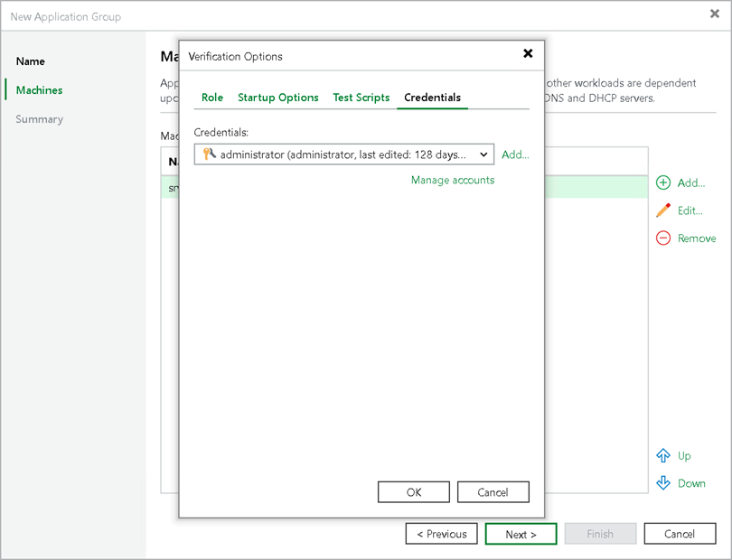Close the Verification Options dialog

(528, 53)
